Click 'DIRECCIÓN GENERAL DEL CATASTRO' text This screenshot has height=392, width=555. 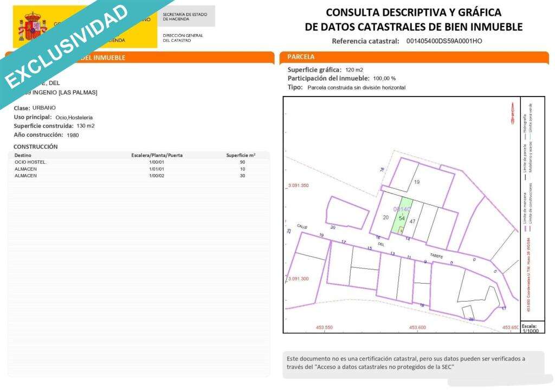[183, 38]
